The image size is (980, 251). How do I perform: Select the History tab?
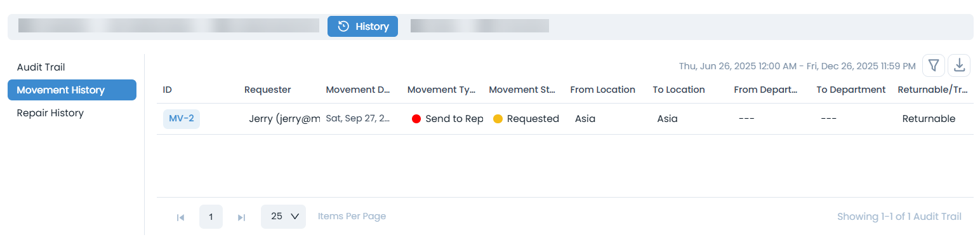tap(362, 27)
